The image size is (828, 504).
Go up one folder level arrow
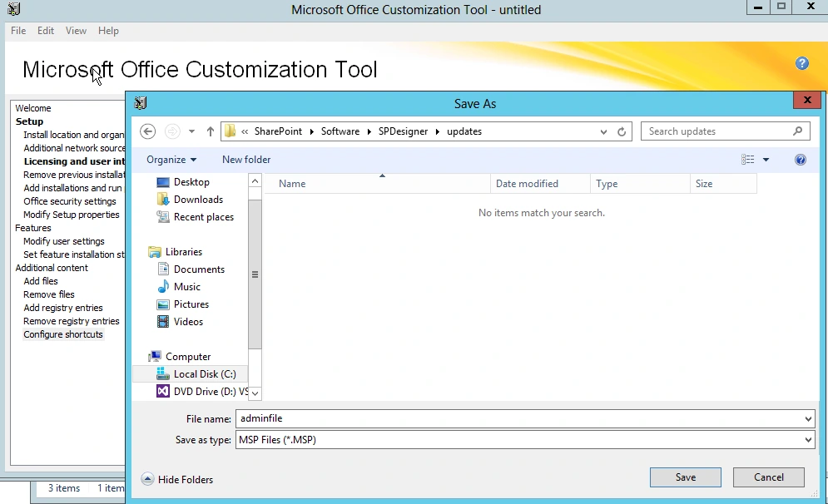point(211,131)
